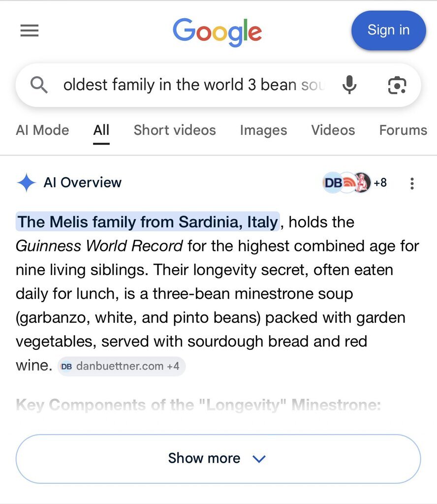
Task: Click the Sign in button
Action: pyautogui.click(x=388, y=30)
